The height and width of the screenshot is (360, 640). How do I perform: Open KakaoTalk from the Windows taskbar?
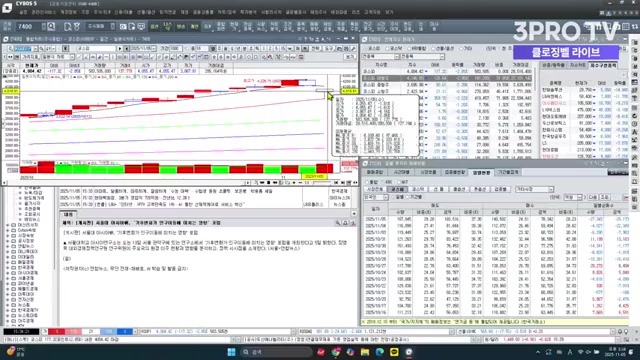(394, 352)
